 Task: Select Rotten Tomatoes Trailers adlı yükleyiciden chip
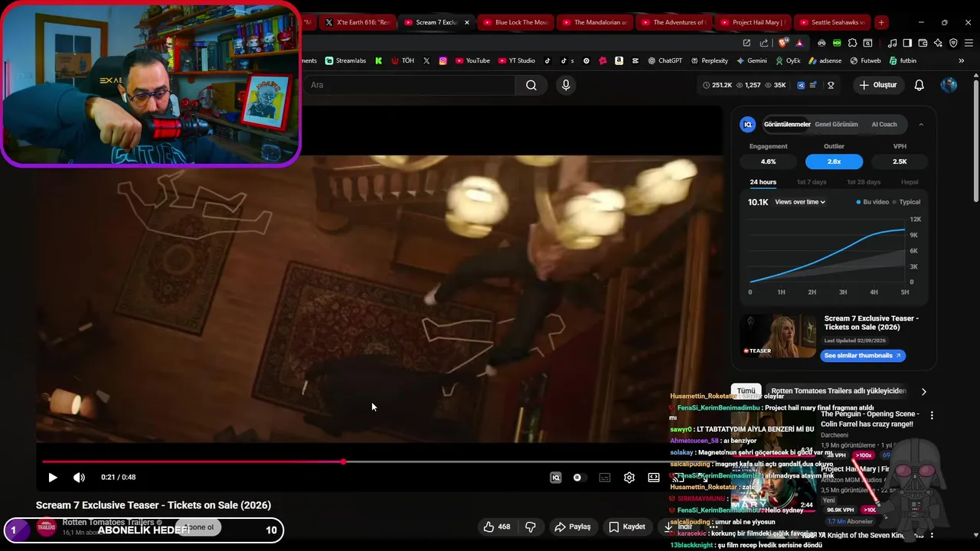click(x=838, y=391)
